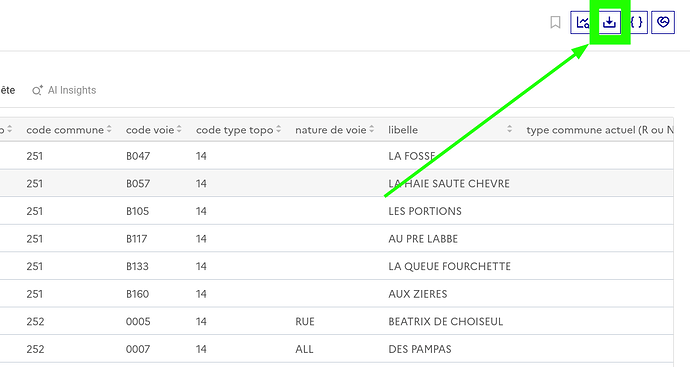
Task: Click code voie B105
Action: 137,211
